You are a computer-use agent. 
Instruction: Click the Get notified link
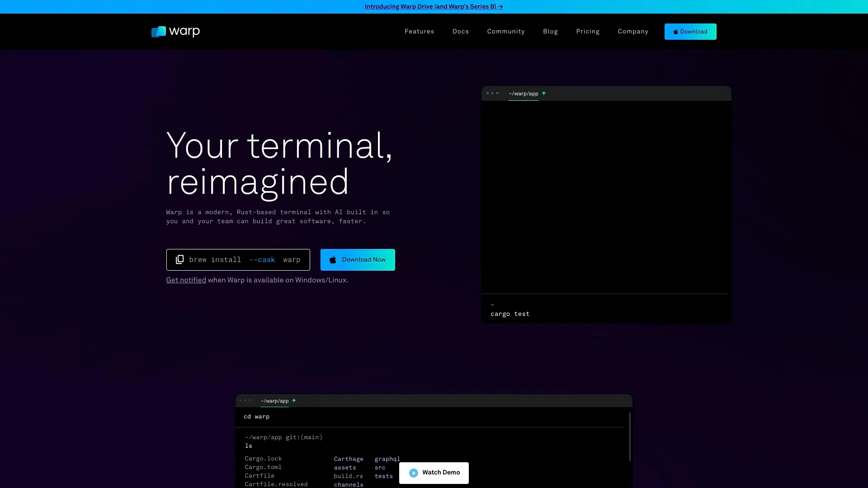[x=186, y=280]
